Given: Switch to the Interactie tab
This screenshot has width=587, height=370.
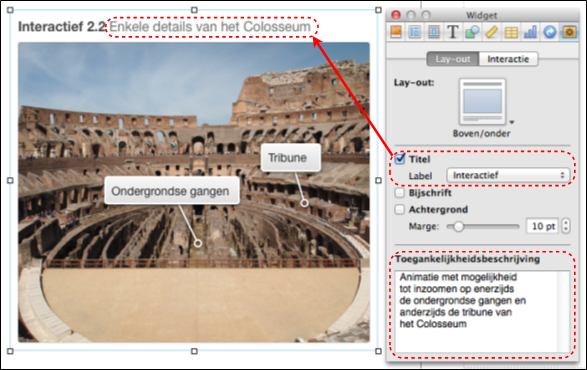Looking at the screenshot, I should pyautogui.click(x=508, y=59).
